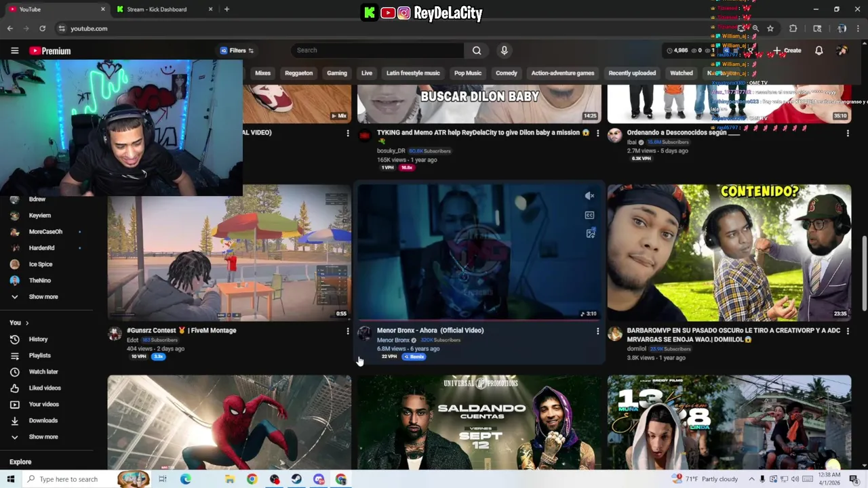Open the YouTube hamburger guide menu
868x488 pixels.
pos(14,51)
